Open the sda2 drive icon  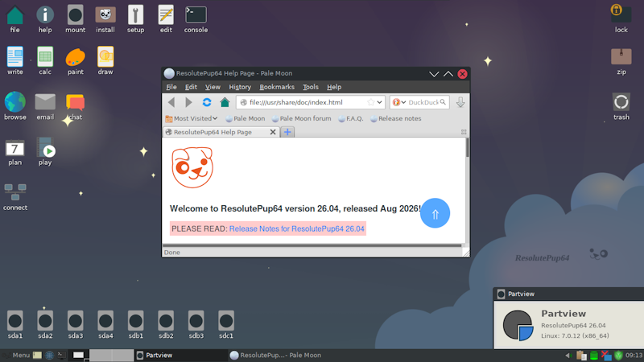[x=45, y=321]
